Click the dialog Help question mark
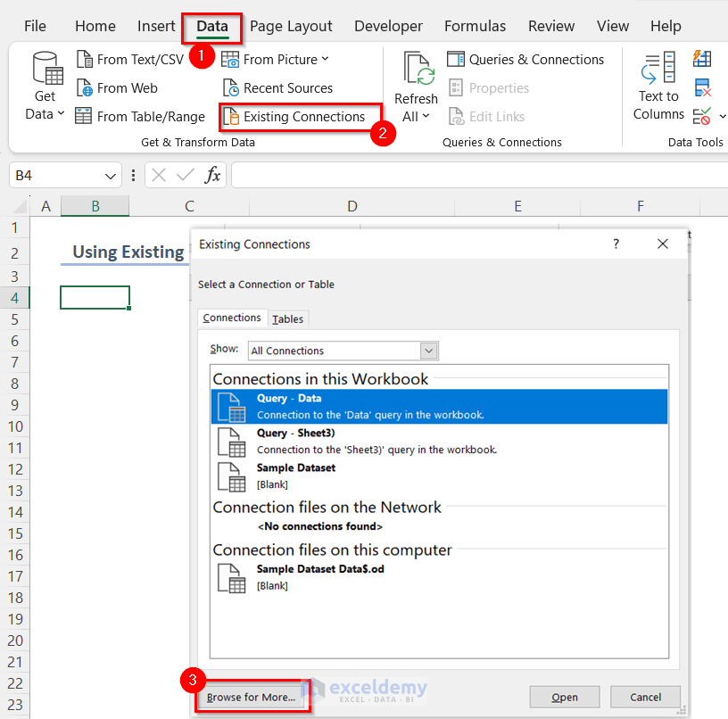Image resolution: width=728 pixels, height=719 pixels. click(x=616, y=244)
